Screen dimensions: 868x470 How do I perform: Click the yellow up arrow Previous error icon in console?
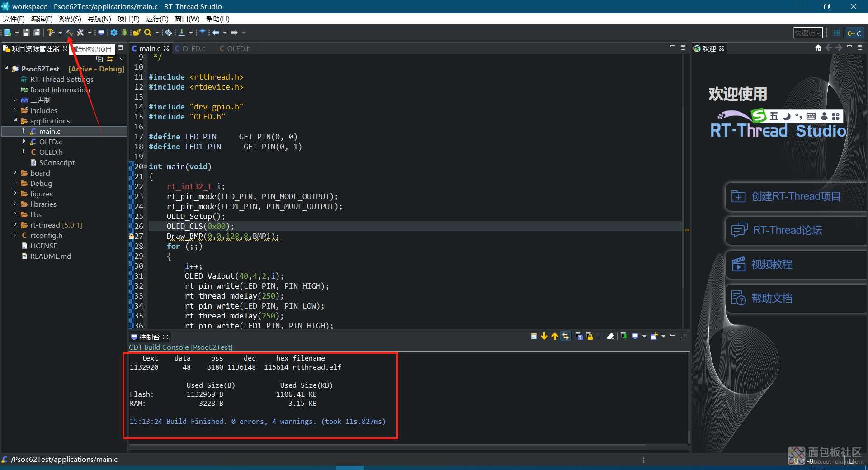pyautogui.click(x=554, y=336)
